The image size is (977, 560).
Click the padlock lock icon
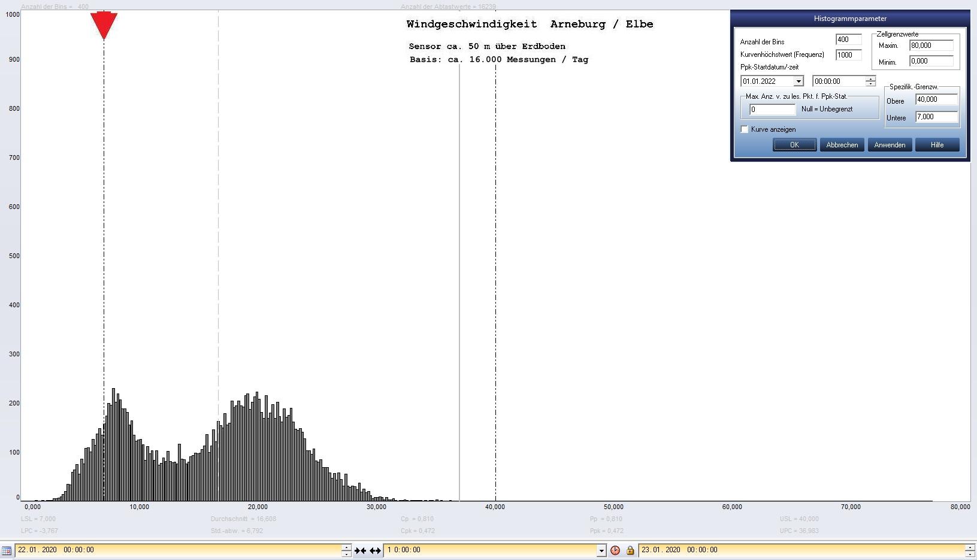(630, 550)
